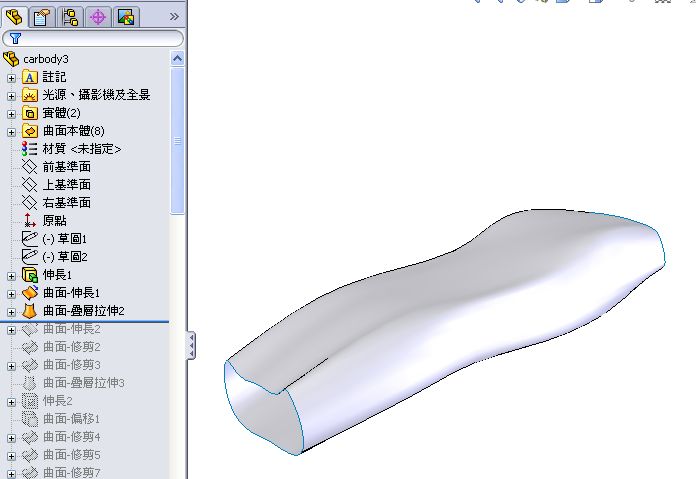Select the 上基準面 top plane
The image size is (696, 479).
pyautogui.click(x=67, y=185)
